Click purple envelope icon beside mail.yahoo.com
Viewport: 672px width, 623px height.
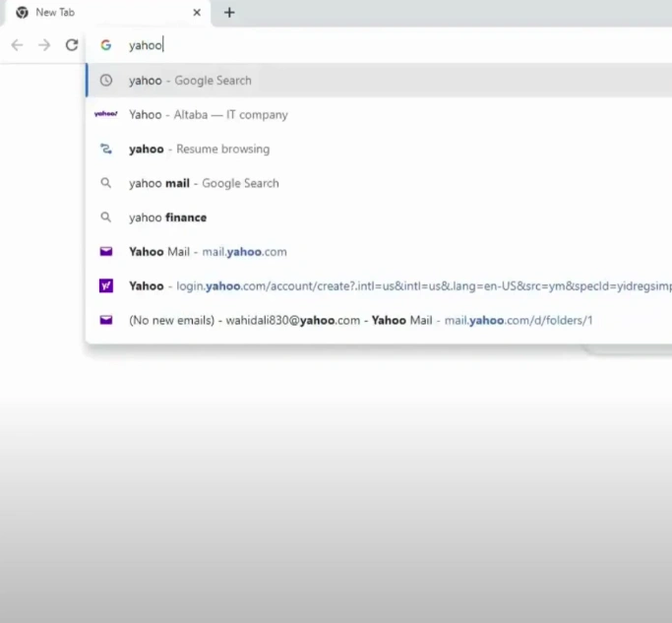tap(106, 252)
